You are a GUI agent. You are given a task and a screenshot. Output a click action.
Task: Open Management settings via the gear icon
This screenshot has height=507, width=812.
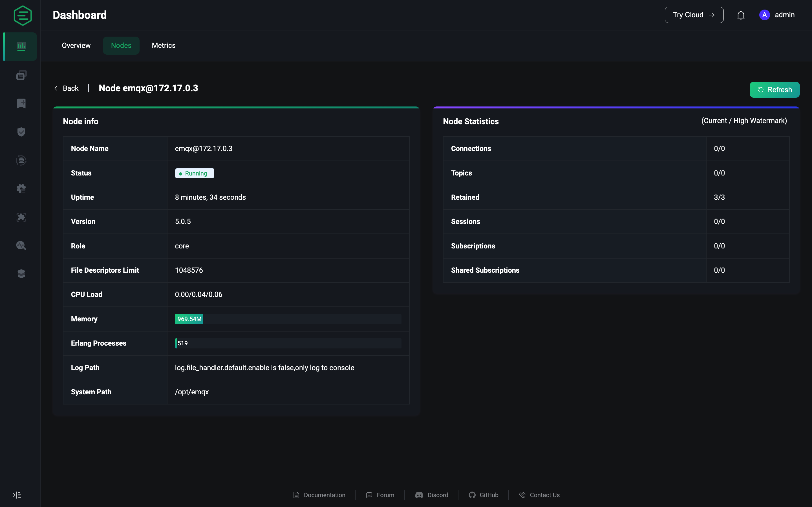(21, 188)
